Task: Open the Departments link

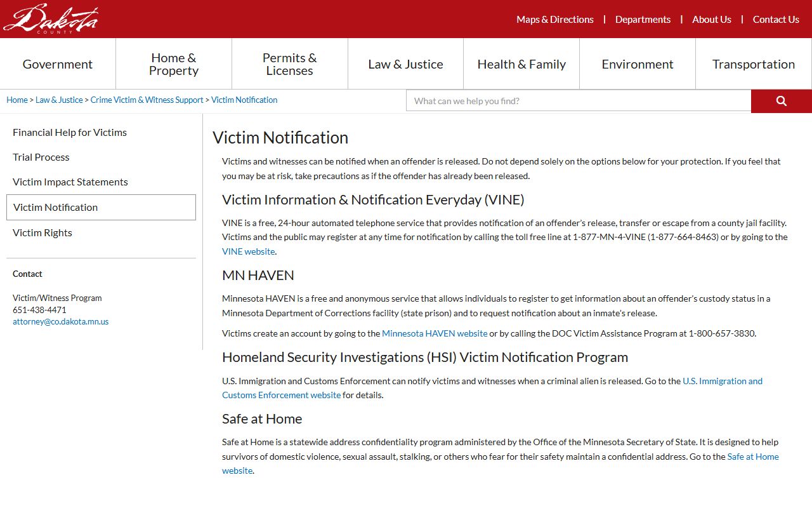Action: click(643, 19)
